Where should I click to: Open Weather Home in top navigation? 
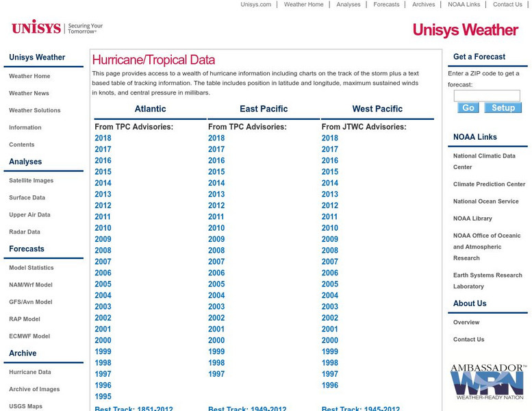pyautogui.click(x=304, y=4)
